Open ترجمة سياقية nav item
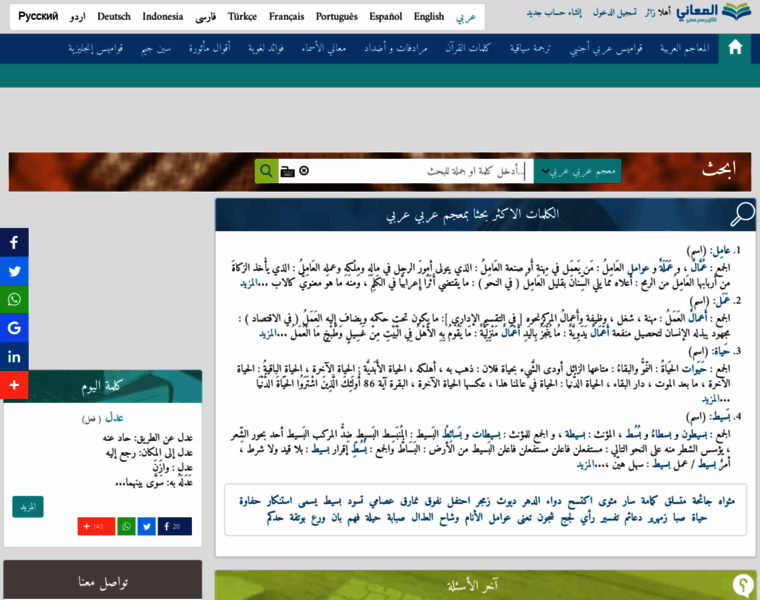The width and height of the screenshot is (760, 600). [x=530, y=48]
